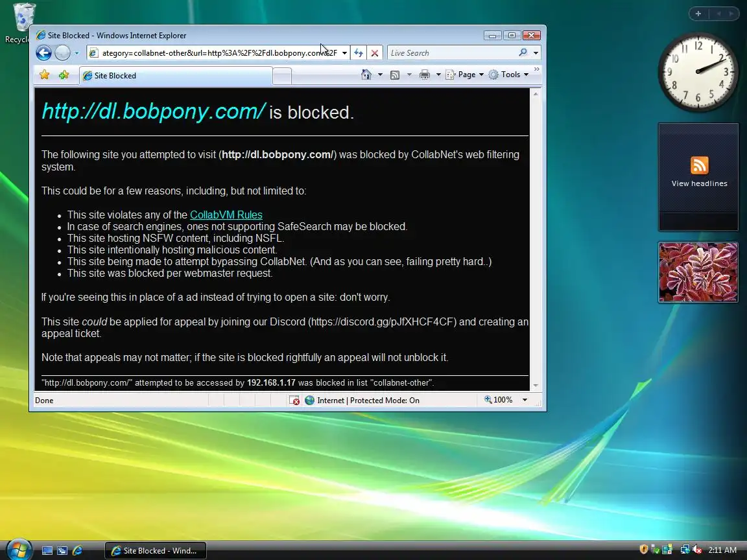
Task: Click the page icon in the address bar
Action: (94, 53)
